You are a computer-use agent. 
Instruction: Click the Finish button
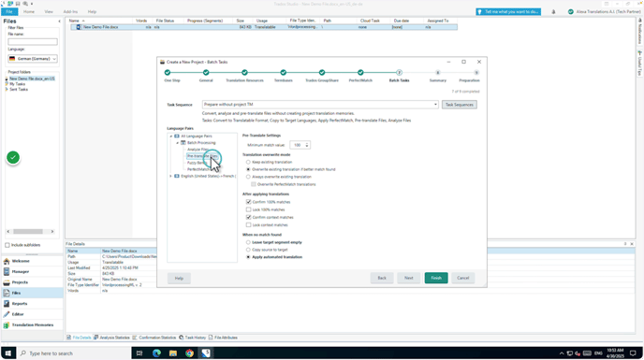tap(436, 278)
